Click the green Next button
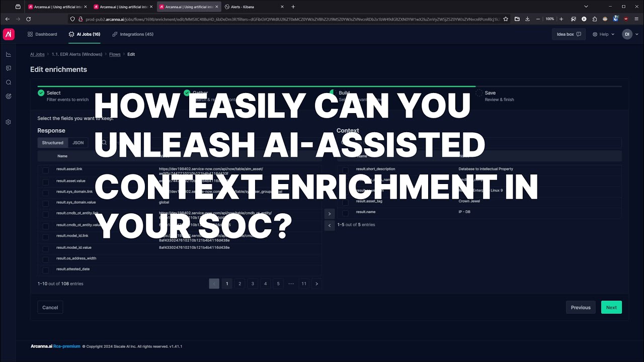The height and width of the screenshot is (362, 644). (x=611, y=307)
